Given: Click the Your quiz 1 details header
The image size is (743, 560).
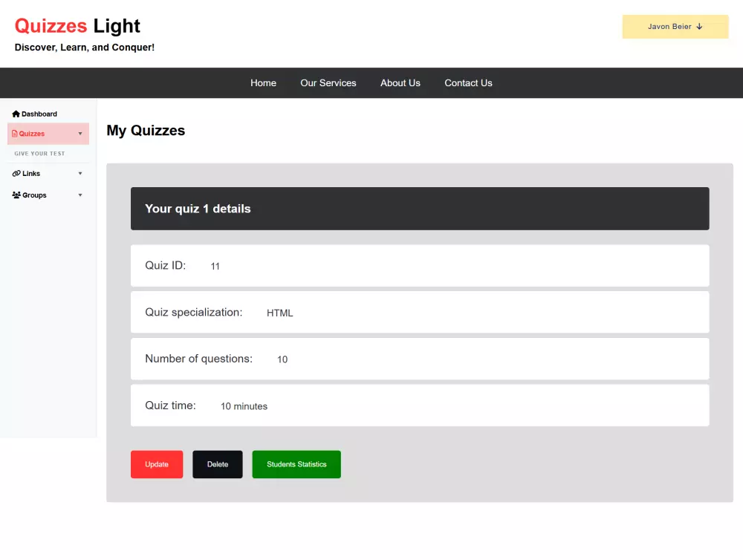Looking at the screenshot, I should [197, 209].
